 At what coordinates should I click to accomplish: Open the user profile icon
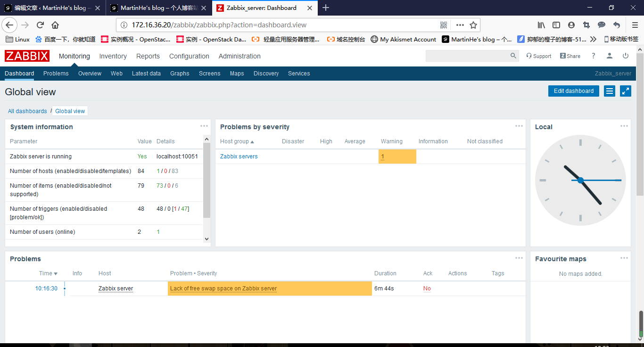[x=610, y=56]
